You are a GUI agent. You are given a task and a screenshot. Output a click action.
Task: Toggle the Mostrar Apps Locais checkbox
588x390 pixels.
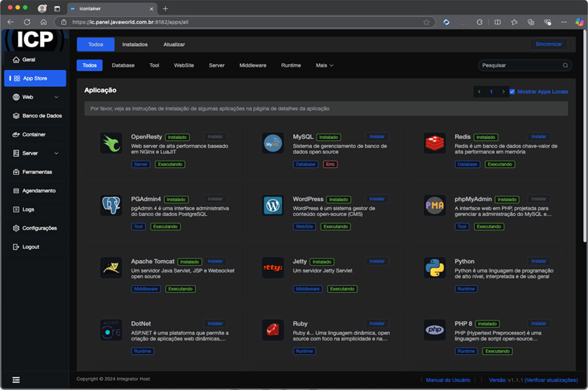(512, 92)
